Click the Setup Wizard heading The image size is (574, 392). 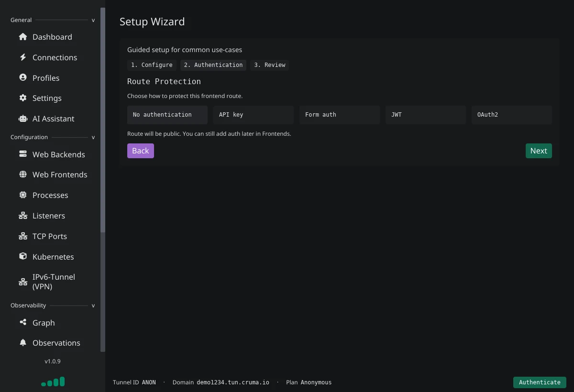click(152, 22)
